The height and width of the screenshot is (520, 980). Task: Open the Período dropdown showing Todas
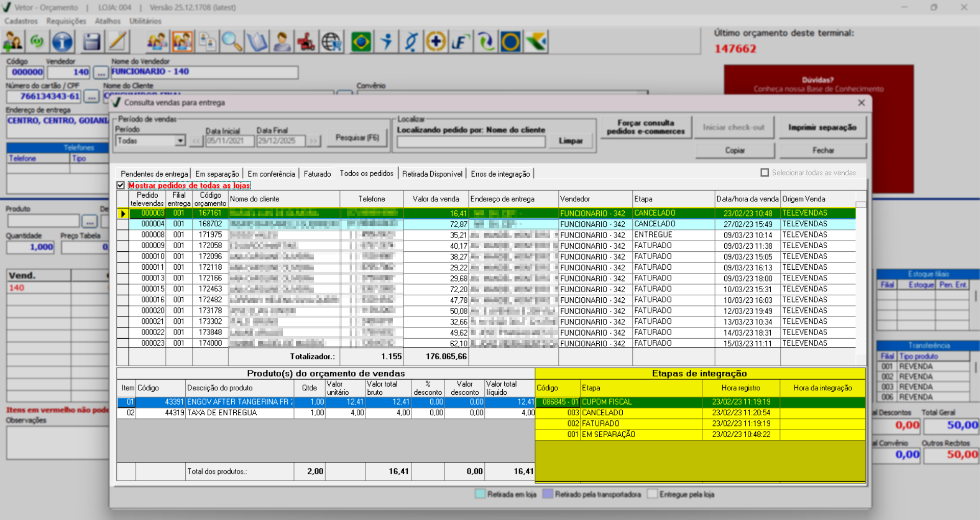coord(180,141)
